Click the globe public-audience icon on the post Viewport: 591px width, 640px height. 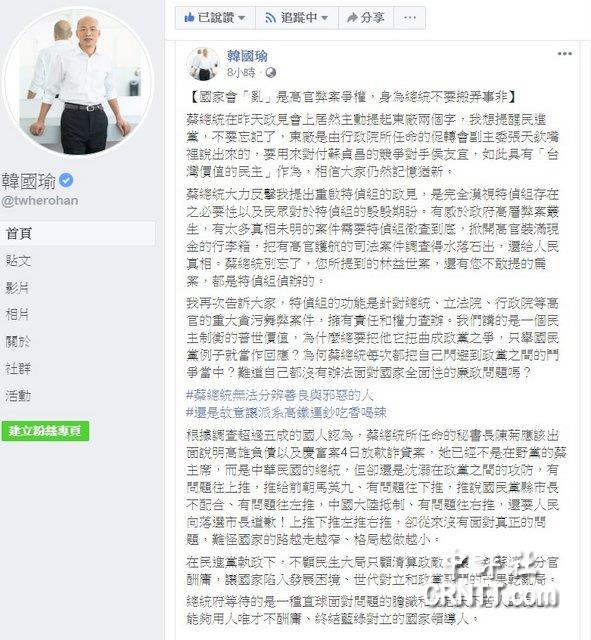click(x=271, y=73)
